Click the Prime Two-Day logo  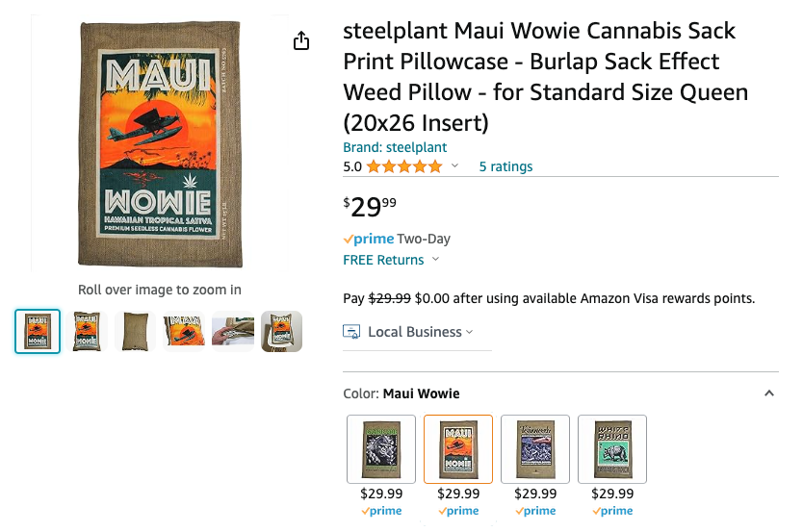(x=369, y=239)
